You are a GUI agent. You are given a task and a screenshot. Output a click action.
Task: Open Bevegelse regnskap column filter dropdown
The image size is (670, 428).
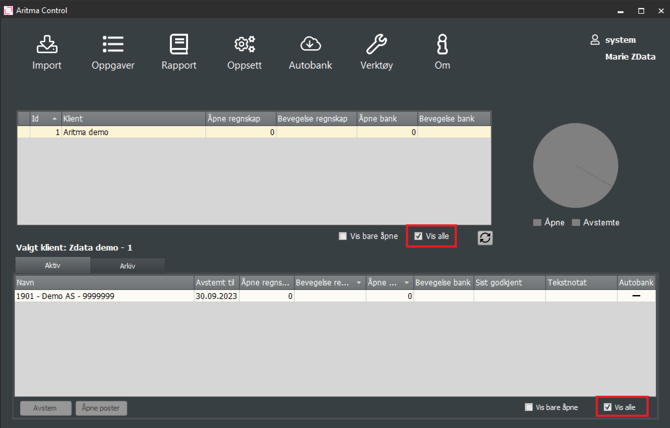[x=359, y=283]
